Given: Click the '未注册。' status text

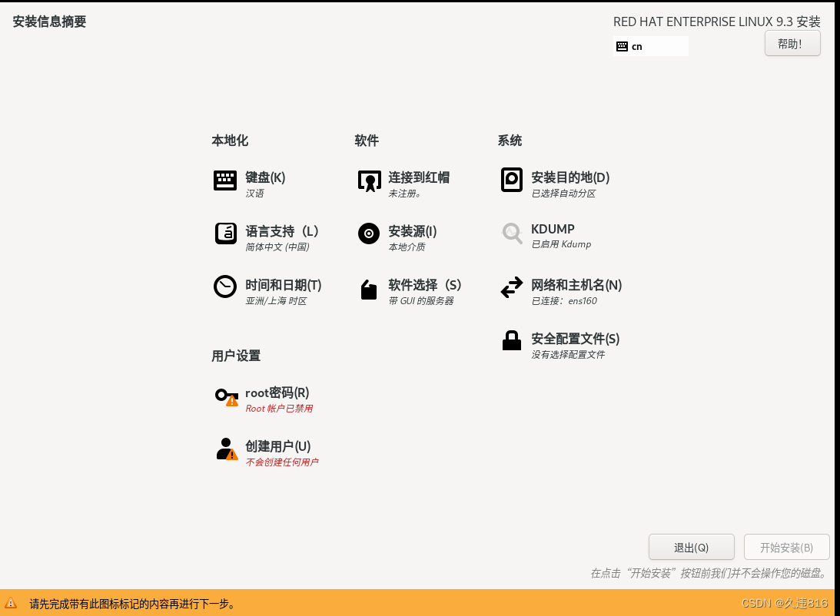Looking at the screenshot, I should [x=404, y=194].
